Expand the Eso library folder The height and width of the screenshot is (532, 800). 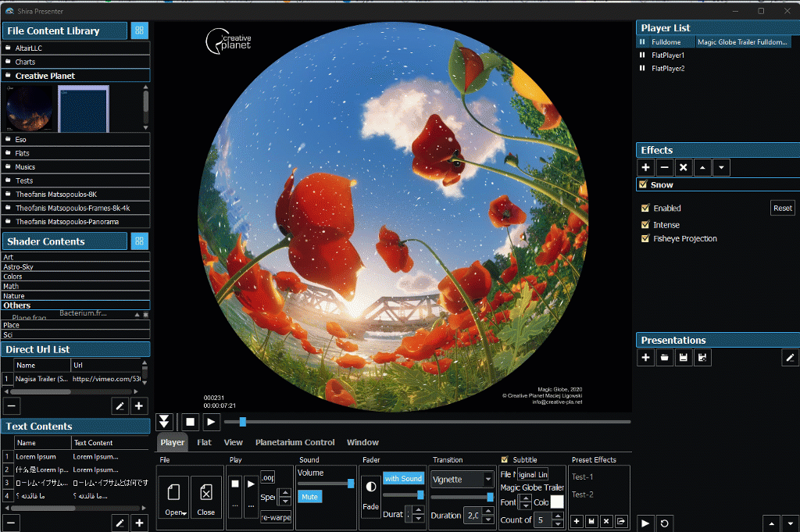click(x=76, y=139)
